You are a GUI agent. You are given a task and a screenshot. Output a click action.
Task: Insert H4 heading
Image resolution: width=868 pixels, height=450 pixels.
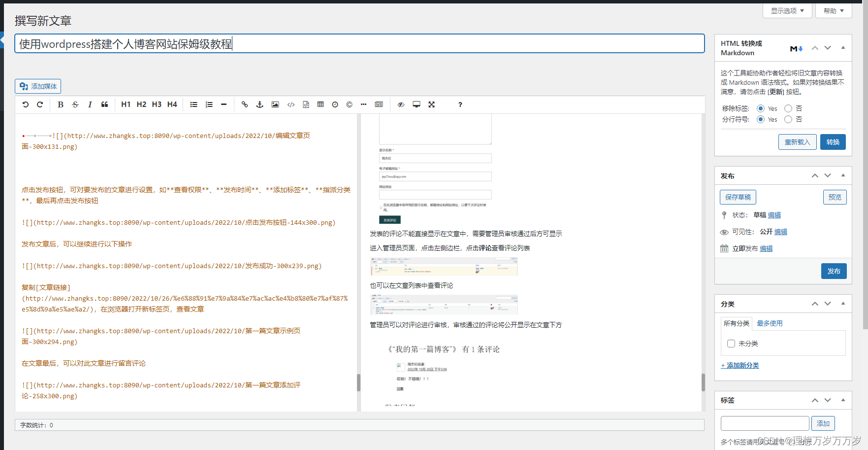(x=172, y=104)
